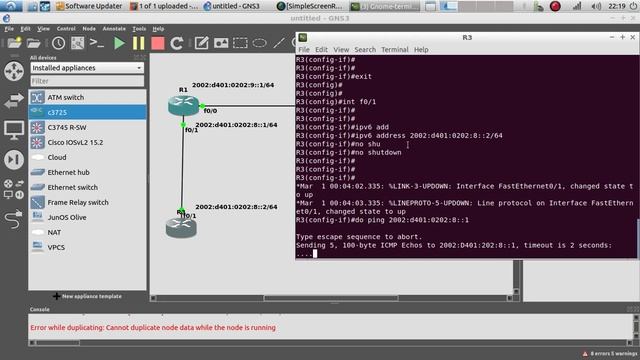Browse switches category in sidebar

pyautogui.click(x=14, y=100)
